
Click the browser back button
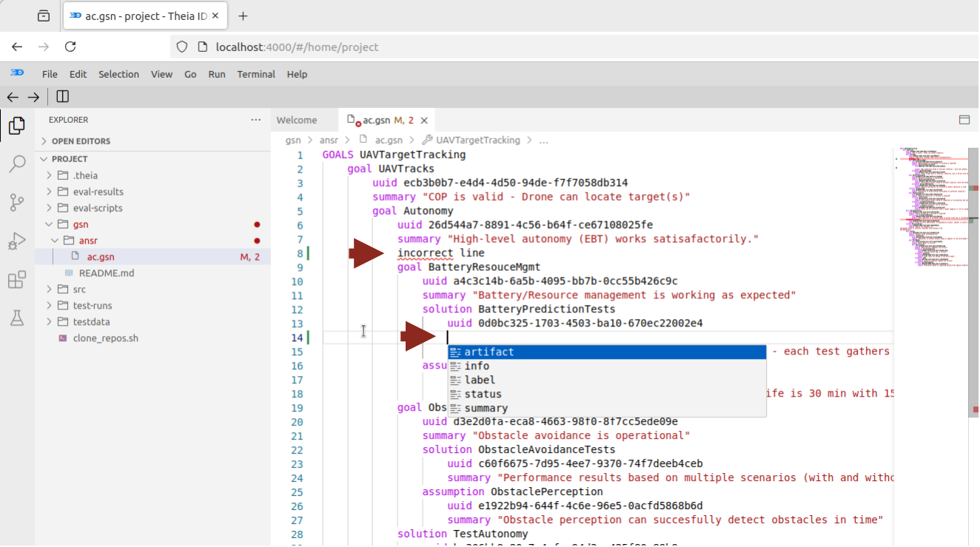pyautogui.click(x=17, y=47)
